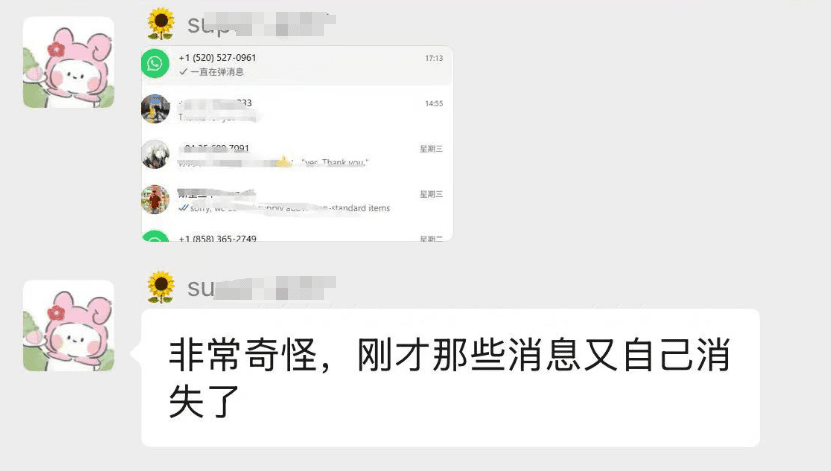Click the 17:13 timestamp
This screenshot has height=471, width=831.
tap(434, 58)
